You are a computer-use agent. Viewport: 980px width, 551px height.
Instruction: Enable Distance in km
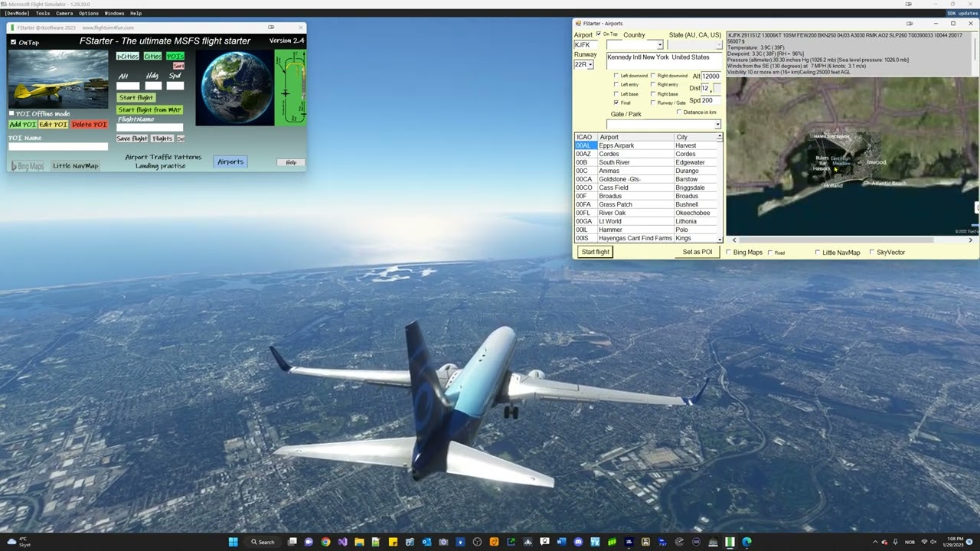(x=678, y=112)
